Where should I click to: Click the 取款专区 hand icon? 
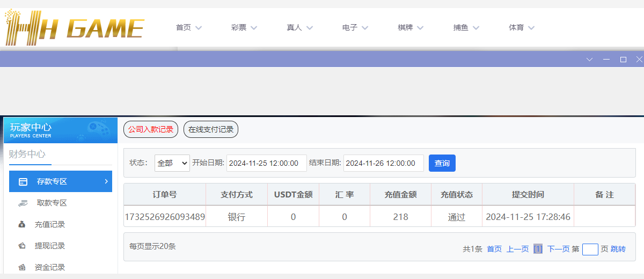[23, 203]
